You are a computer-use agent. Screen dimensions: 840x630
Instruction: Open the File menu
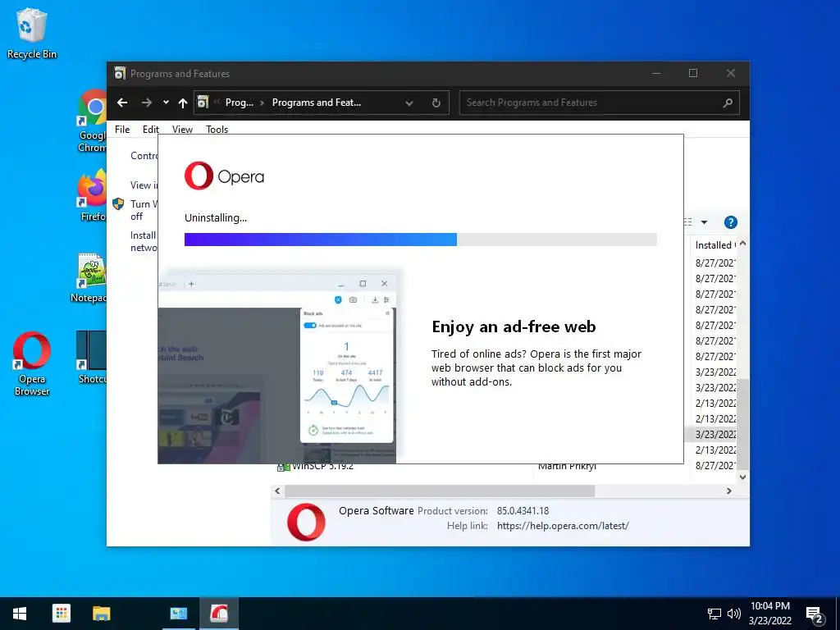point(122,129)
